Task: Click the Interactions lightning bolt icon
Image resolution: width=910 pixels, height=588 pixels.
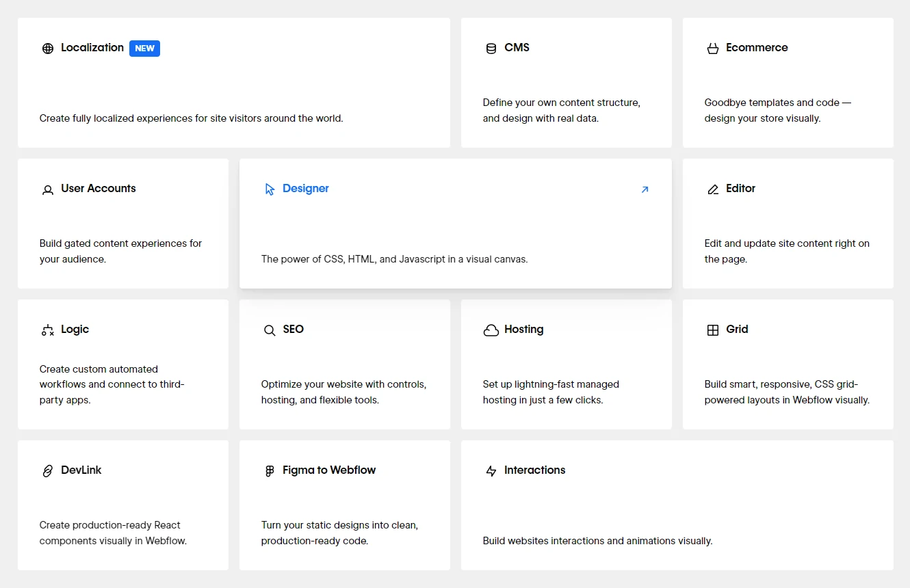Action: (491, 471)
